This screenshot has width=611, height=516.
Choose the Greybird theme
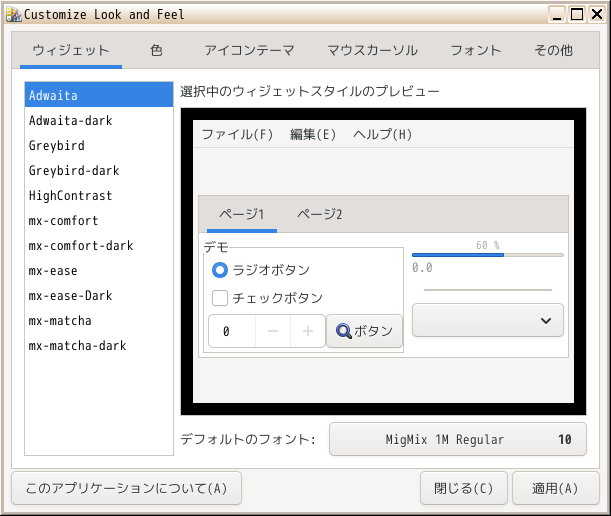[x=99, y=145]
